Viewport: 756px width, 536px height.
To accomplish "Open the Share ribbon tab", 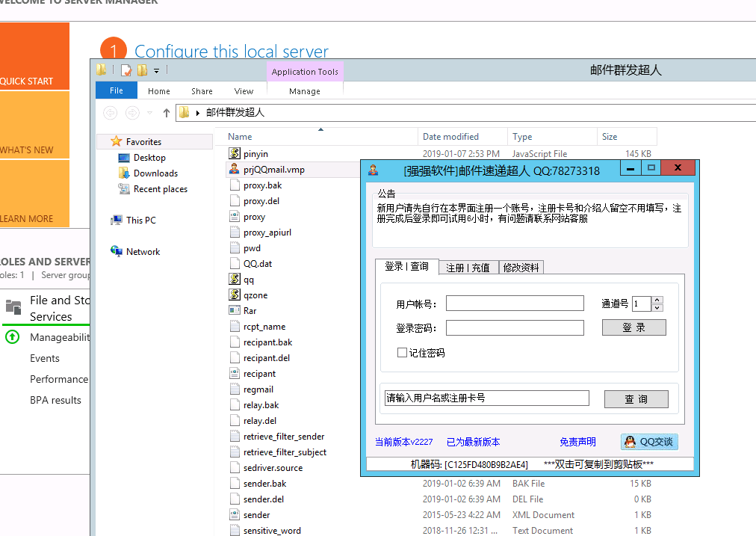I will pos(202,91).
